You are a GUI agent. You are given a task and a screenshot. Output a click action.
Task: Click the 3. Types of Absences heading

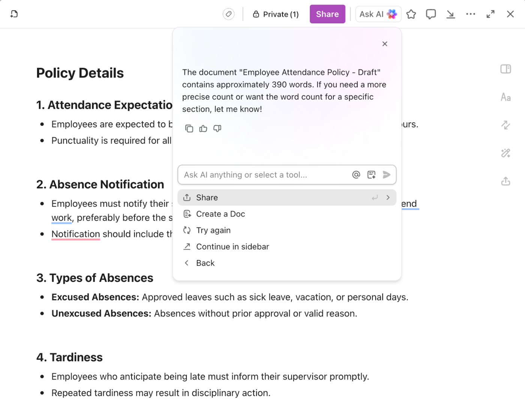(95, 278)
